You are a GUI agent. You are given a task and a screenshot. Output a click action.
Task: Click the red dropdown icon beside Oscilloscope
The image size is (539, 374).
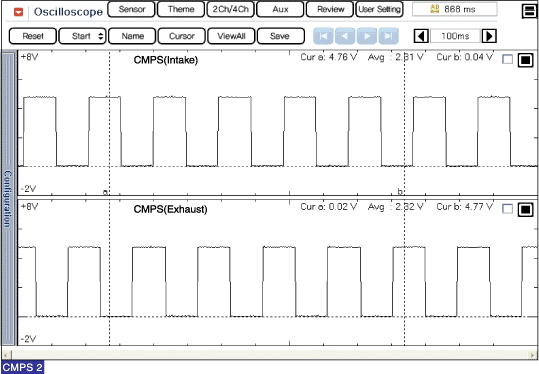(x=18, y=12)
